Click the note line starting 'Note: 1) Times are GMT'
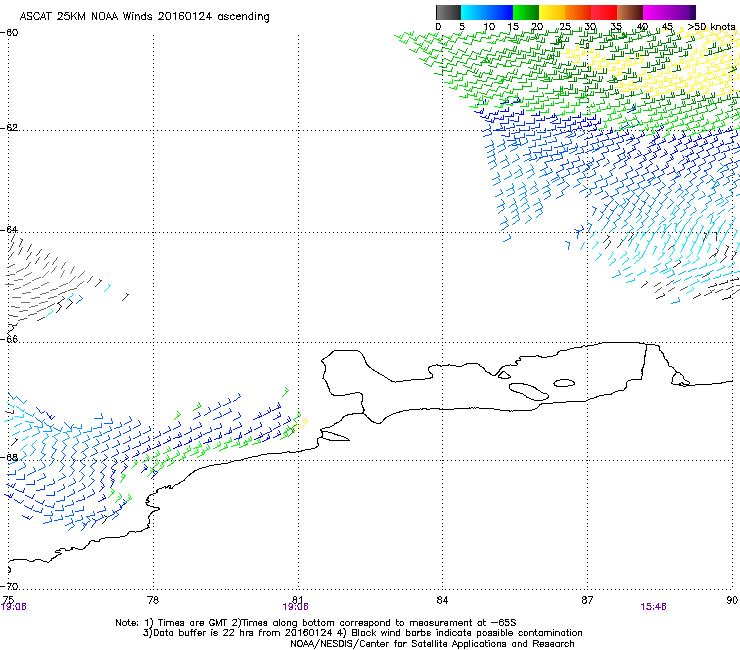The image size is (740, 650). (316, 623)
